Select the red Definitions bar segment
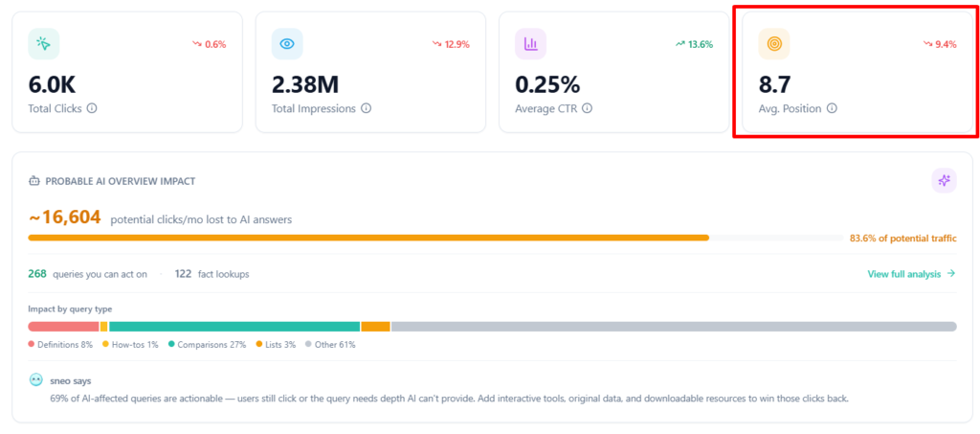The image size is (980, 434). coord(63,327)
